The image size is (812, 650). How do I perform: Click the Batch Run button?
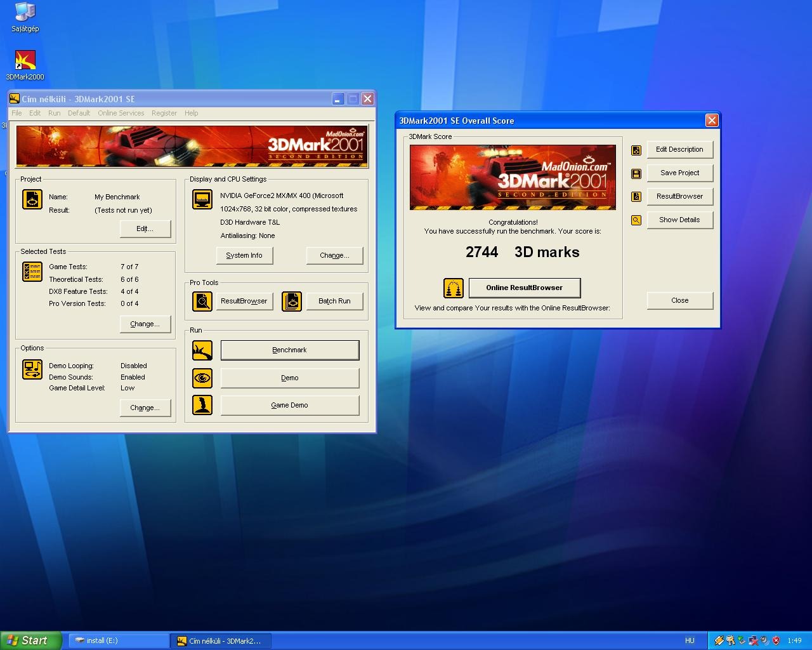coord(334,301)
